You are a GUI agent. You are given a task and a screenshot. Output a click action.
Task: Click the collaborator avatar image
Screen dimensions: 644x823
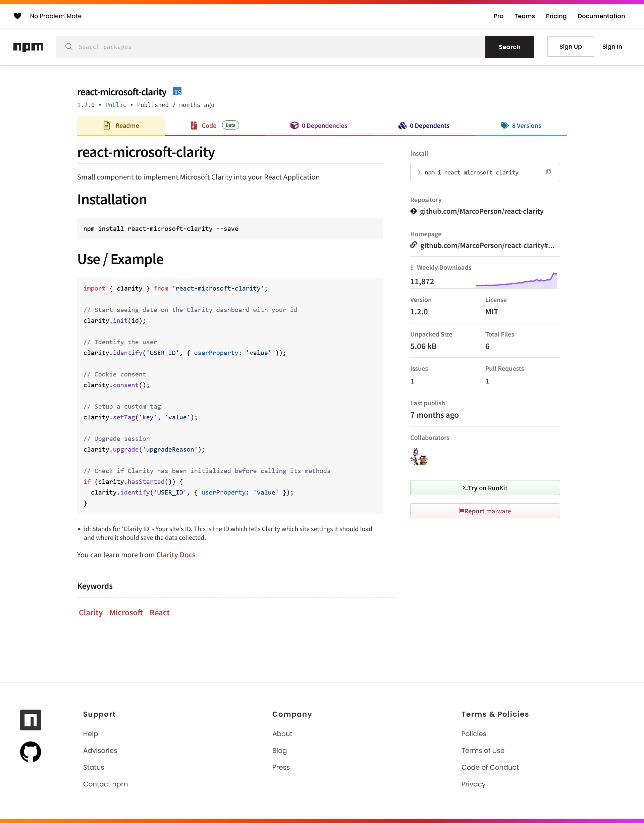click(419, 457)
